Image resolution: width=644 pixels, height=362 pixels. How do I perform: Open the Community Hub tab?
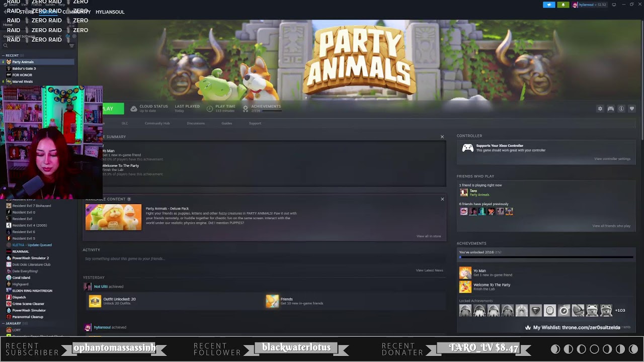(157, 123)
